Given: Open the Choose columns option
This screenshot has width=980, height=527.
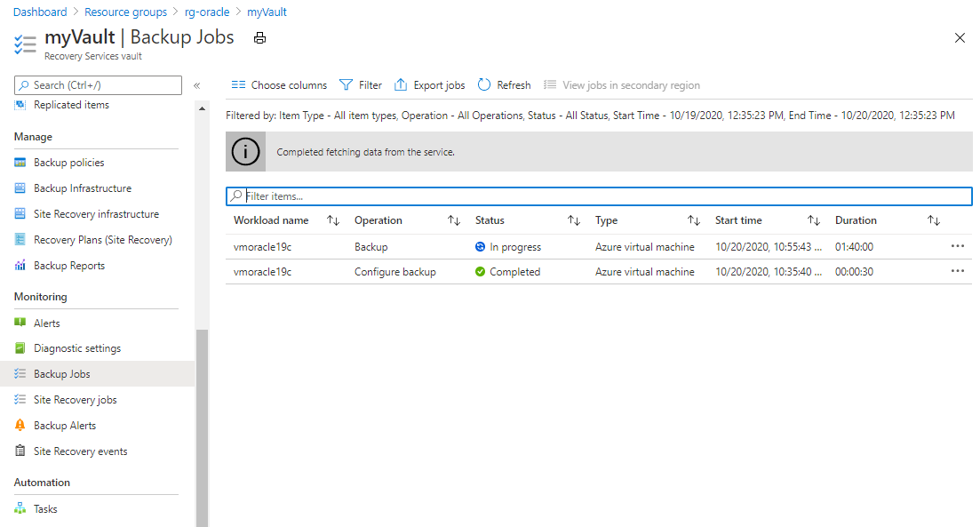Looking at the screenshot, I should click(279, 85).
